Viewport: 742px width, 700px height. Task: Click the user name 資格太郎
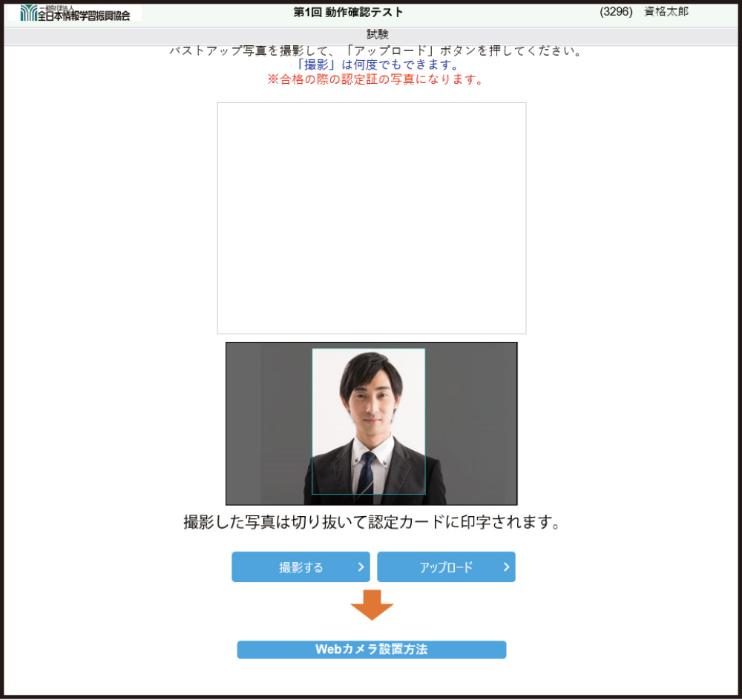666,11
